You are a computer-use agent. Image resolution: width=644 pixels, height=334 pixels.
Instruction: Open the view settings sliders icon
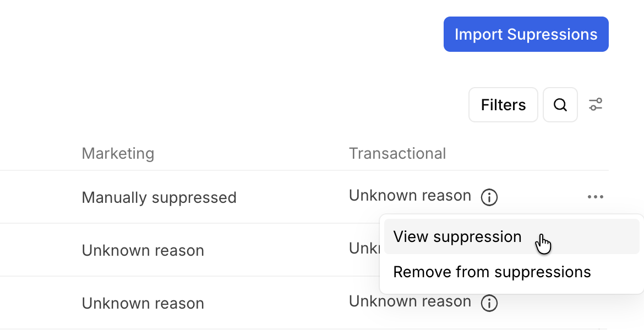(x=596, y=105)
